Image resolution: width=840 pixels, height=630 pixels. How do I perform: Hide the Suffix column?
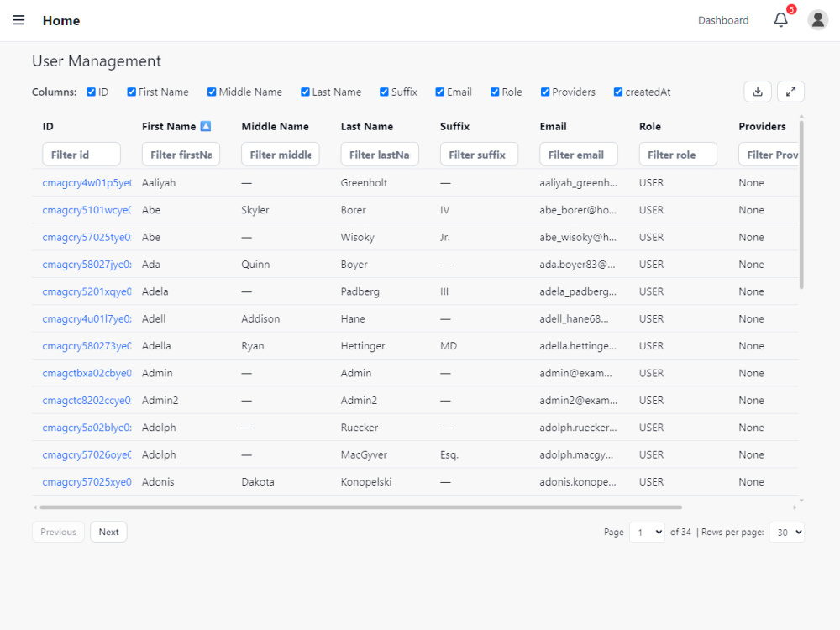click(x=384, y=92)
